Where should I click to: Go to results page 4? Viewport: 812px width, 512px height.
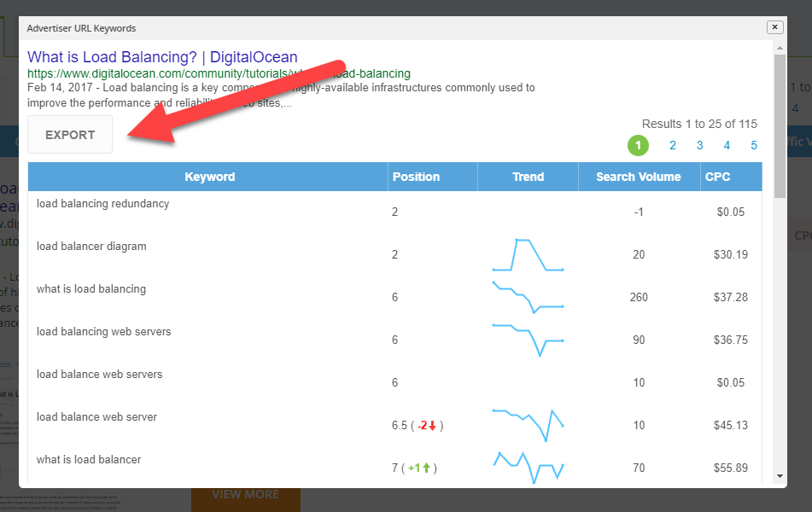[727, 145]
